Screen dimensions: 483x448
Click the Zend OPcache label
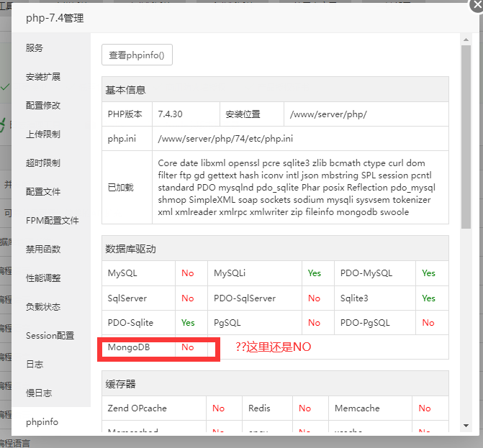(x=137, y=408)
